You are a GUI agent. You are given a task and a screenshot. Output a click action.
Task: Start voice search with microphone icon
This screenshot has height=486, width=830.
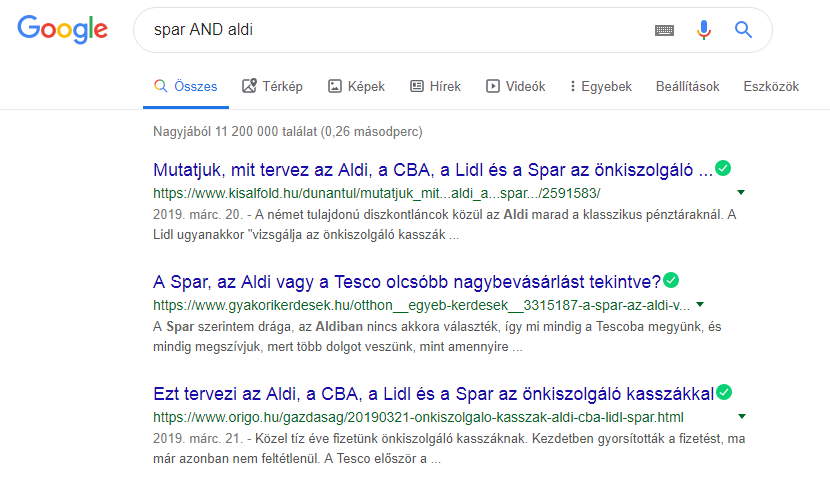703,30
